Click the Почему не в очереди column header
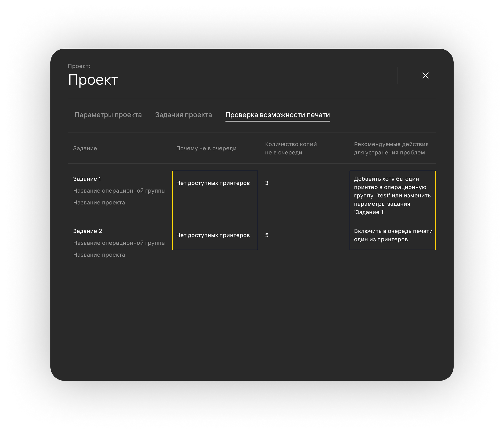 point(206,148)
